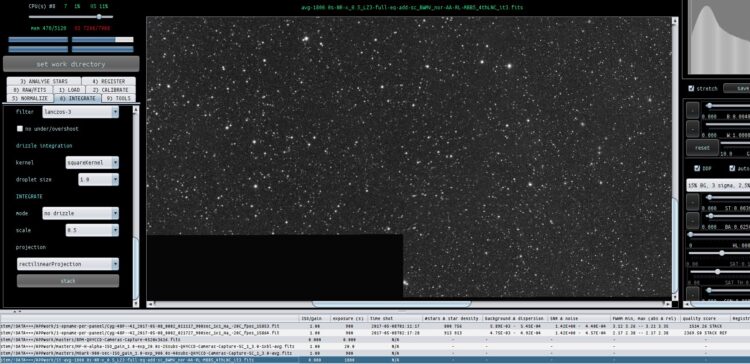Click the stack button
This screenshot has width=750, height=364.
click(68, 281)
